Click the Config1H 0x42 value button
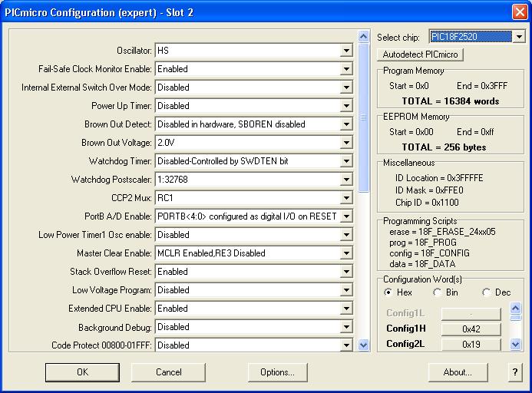532x393 pixels. click(x=471, y=329)
